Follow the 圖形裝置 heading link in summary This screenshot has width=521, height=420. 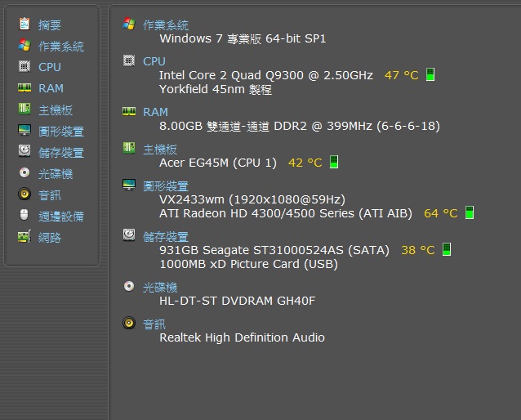tap(166, 185)
